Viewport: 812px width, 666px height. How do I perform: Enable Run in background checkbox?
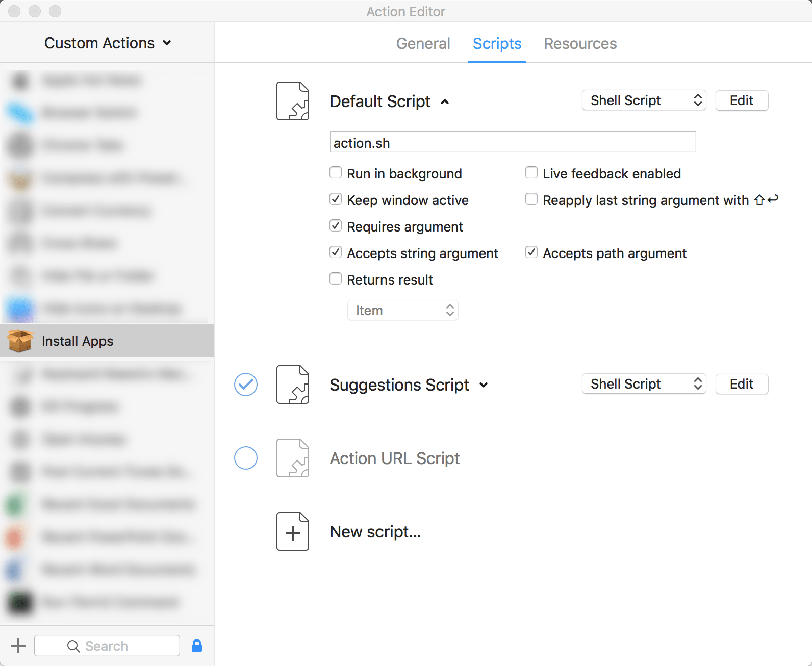(336, 173)
